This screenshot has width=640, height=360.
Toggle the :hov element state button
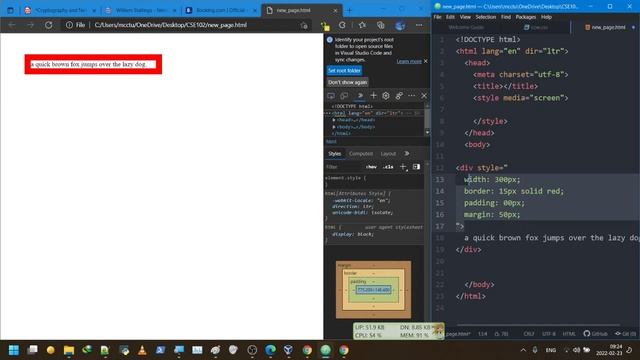click(x=371, y=167)
